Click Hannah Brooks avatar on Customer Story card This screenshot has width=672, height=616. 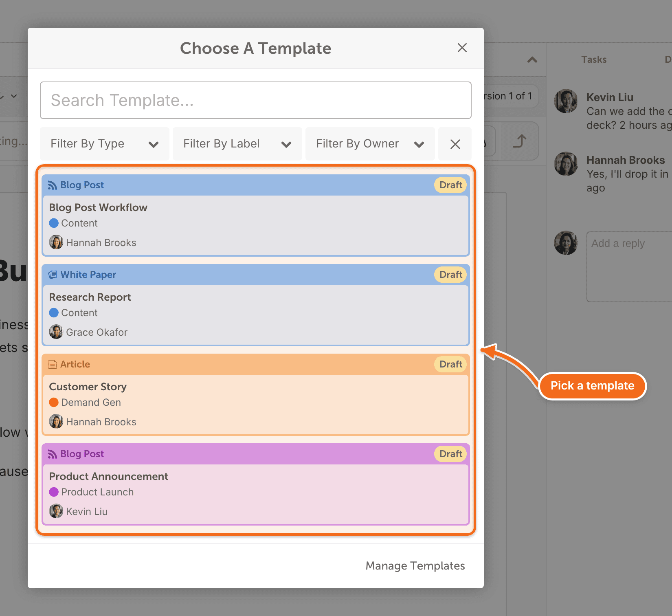[56, 422]
